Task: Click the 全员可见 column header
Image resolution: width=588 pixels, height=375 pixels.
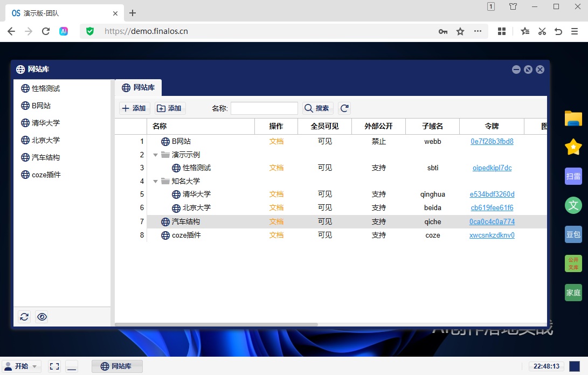Action: click(324, 127)
